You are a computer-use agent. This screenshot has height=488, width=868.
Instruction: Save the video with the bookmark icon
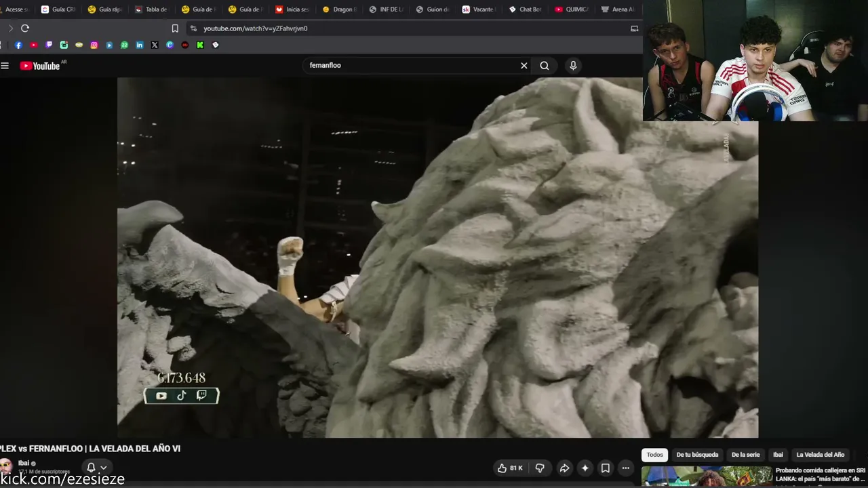pyautogui.click(x=606, y=468)
